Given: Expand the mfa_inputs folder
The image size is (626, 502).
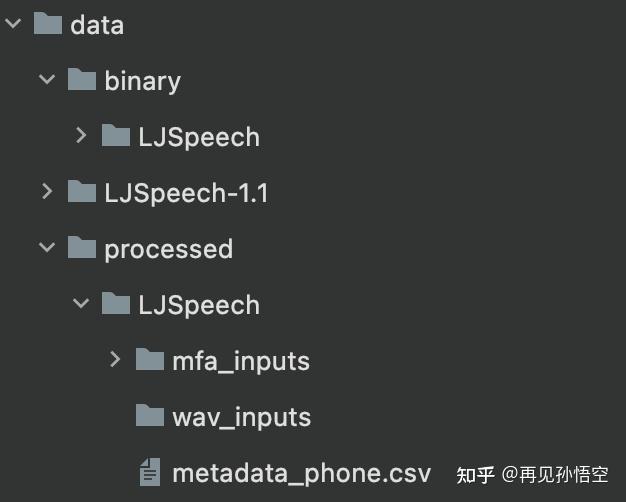Looking at the screenshot, I should click(115, 360).
